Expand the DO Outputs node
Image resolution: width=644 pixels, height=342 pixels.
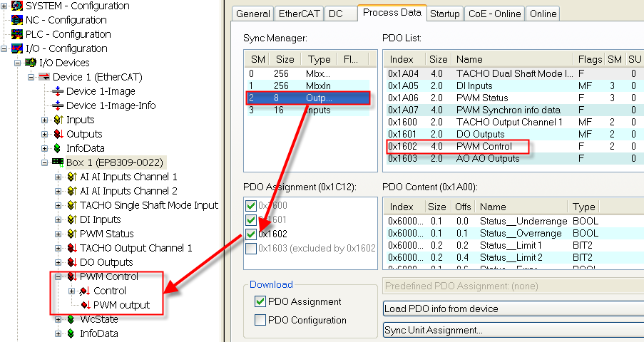click(x=58, y=262)
